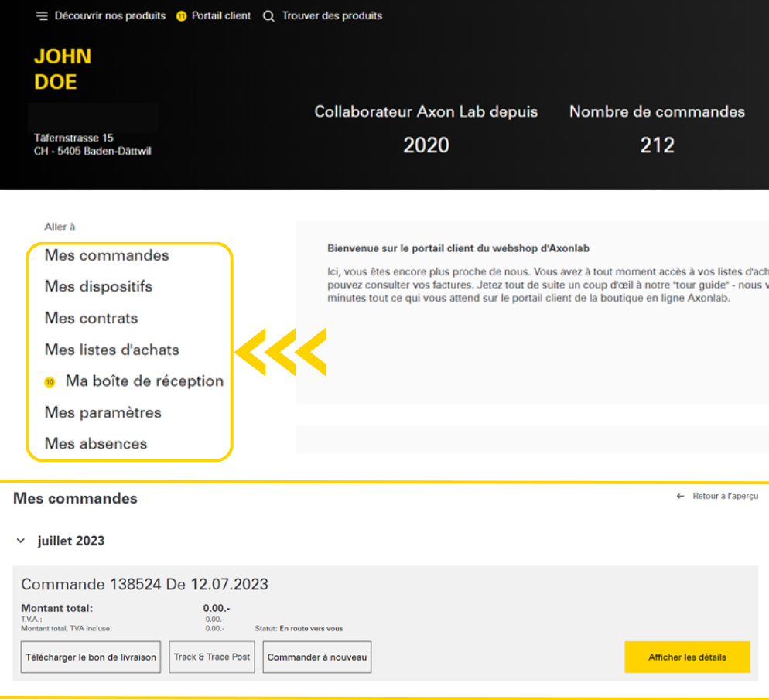Click Retour à l'aperçu link

725,496
